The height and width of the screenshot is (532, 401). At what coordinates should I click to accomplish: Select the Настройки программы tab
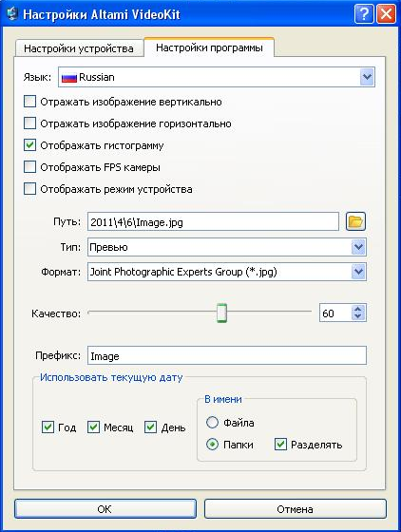pyautogui.click(x=209, y=47)
